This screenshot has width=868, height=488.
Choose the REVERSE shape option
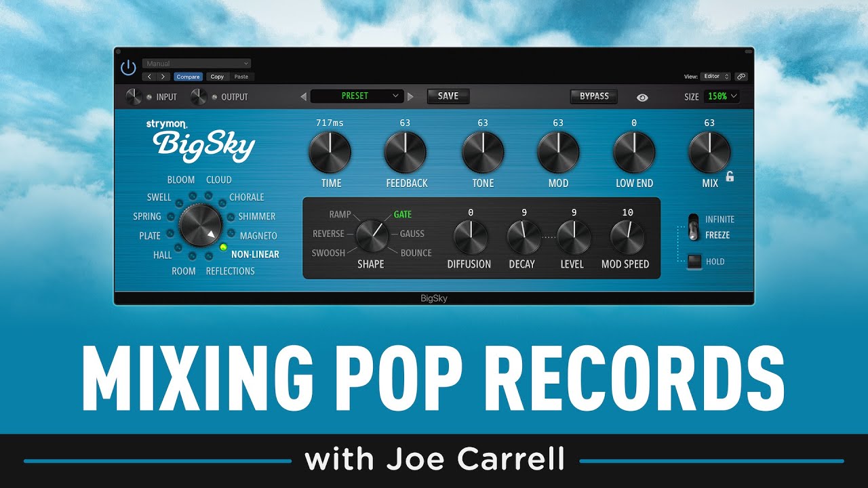pyautogui.click(x=328, y=234)
